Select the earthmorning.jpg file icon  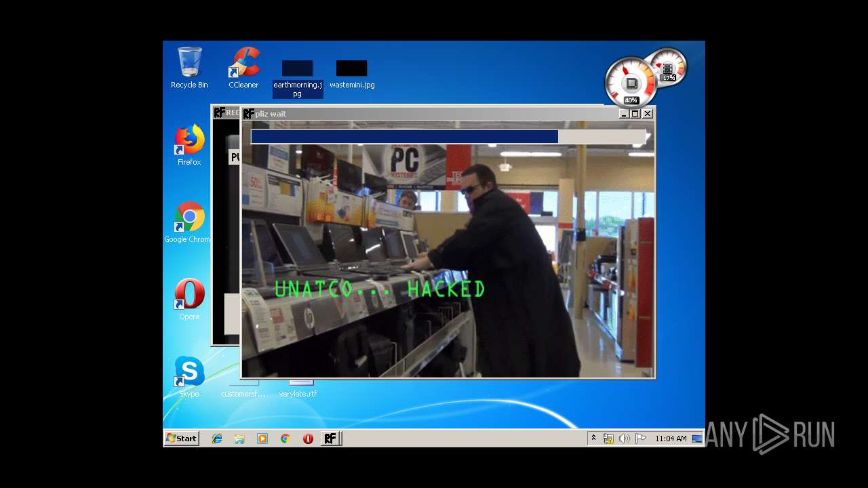pos(297,79)
